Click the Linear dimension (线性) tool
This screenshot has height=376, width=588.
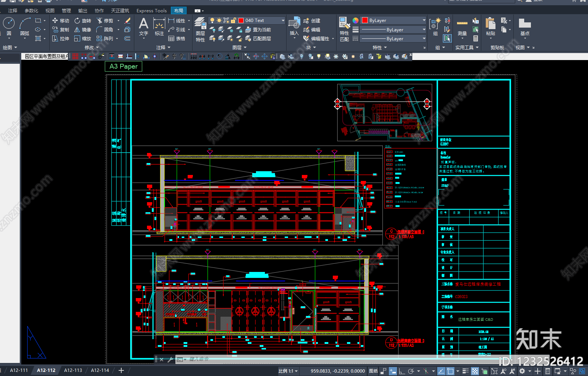[x=177, y=21]
